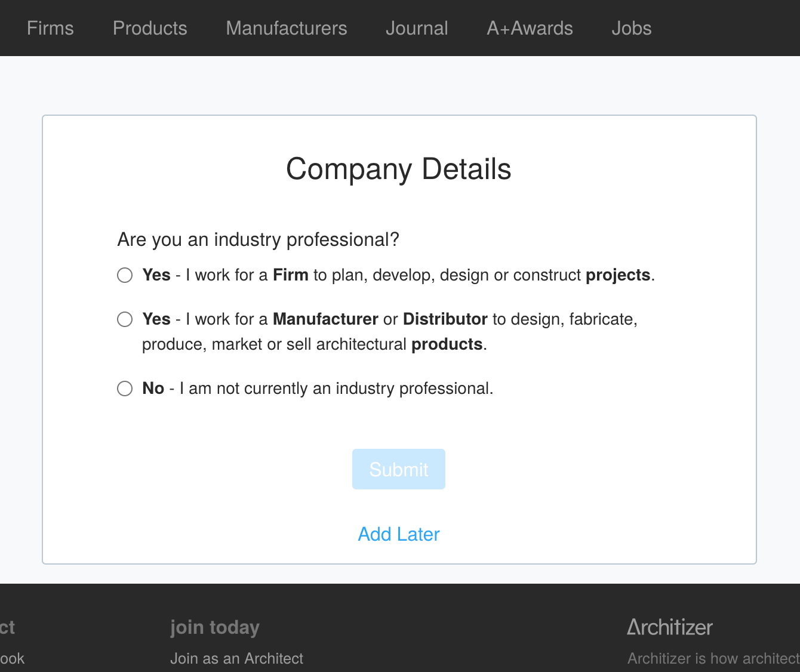This screenshot has width=800, height=672.
Task: Open the Journal navigation link
Action: point(417,28)
